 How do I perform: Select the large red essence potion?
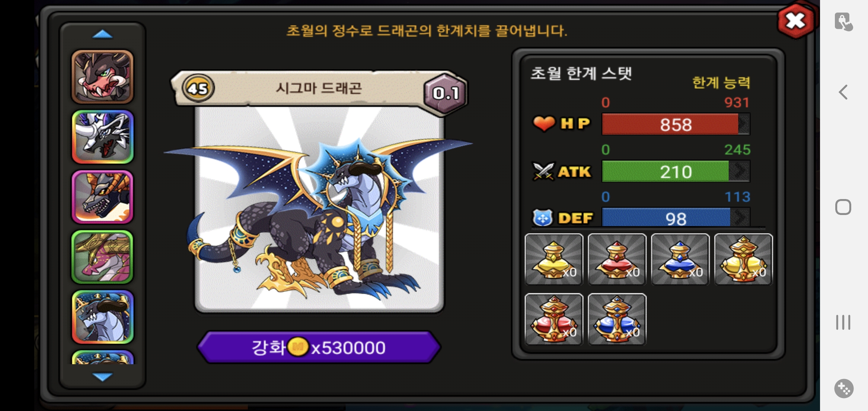click(554, 319)
